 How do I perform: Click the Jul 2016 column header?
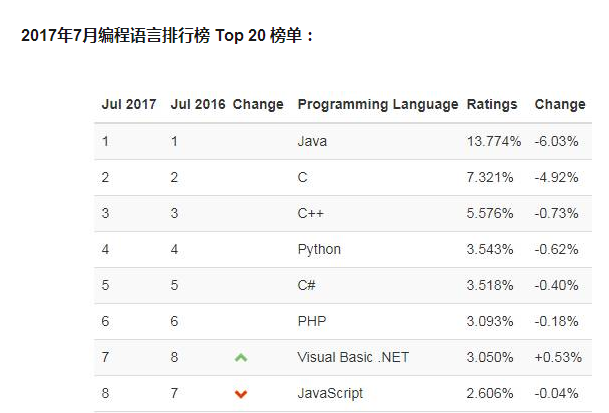[x=198, y=104]
